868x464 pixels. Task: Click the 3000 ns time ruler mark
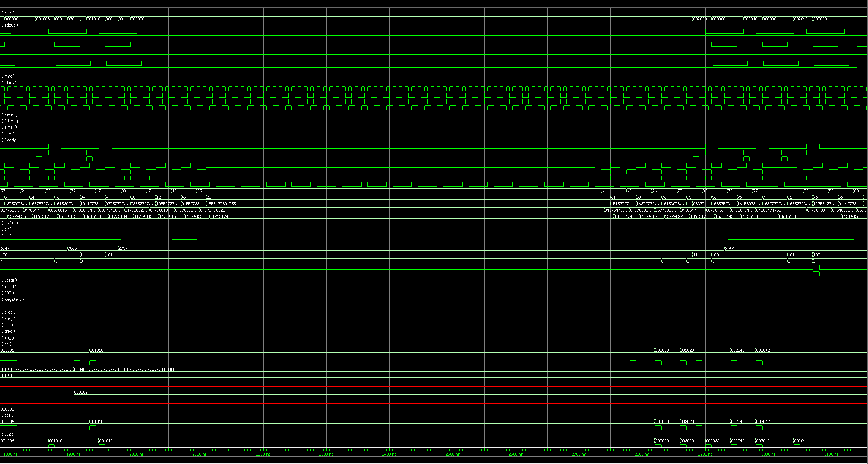pyautogui.click(x=768, y=454)
